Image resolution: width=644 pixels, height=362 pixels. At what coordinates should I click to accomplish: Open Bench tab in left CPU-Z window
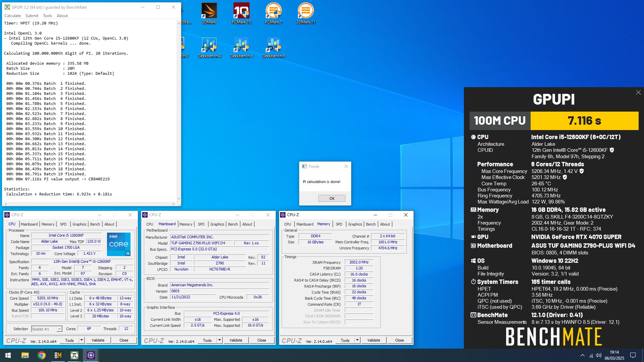coord(95,224)
